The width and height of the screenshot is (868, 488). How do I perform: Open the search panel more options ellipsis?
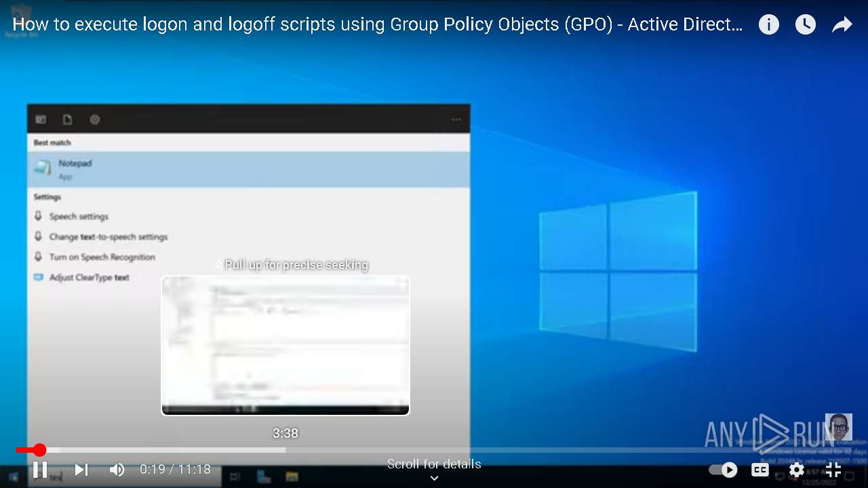pyautogui.click(x=456, y=120)
